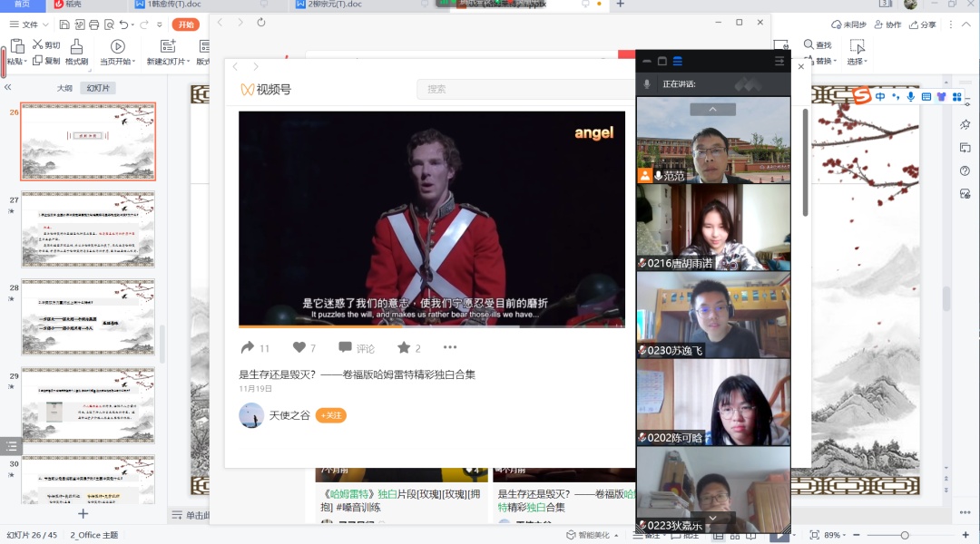
Task: Click Sogou input microphone icon
Action: point(911,96)
